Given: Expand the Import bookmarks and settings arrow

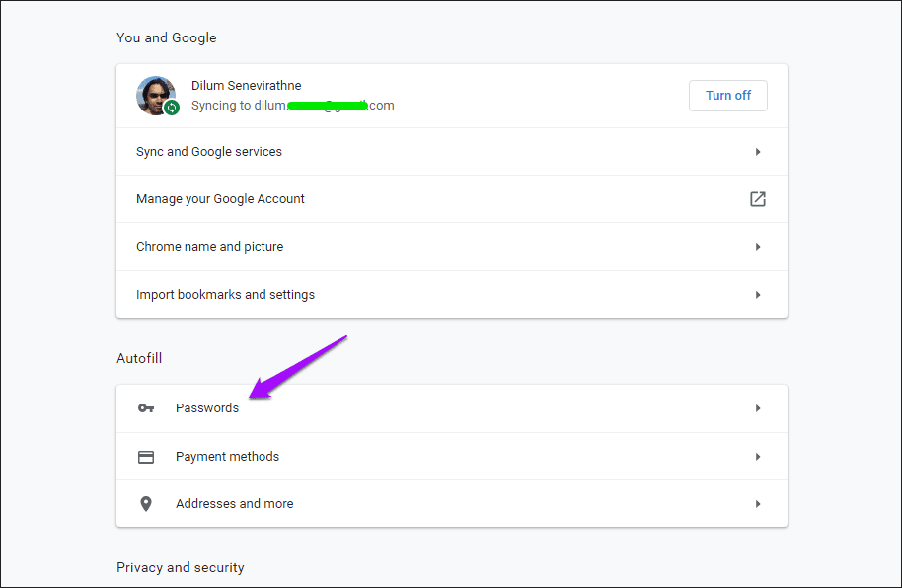Looking at the screenshot, I should pyautogui.click(x=757, y=295).
